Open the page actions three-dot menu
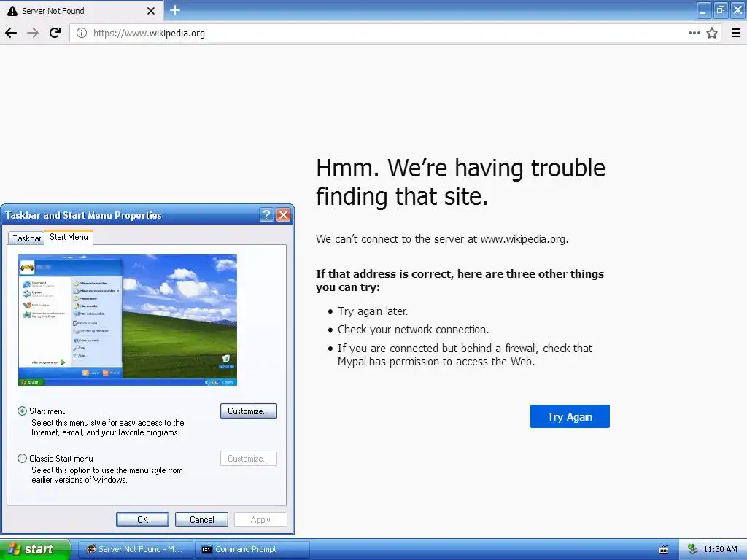Viewport: 747px width, 560px height. coord(694,33)
